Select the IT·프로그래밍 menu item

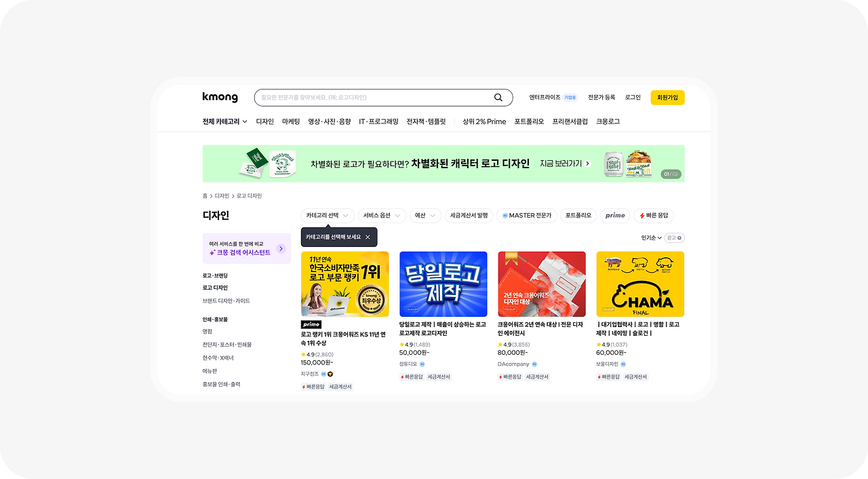(x=378, y=121)
